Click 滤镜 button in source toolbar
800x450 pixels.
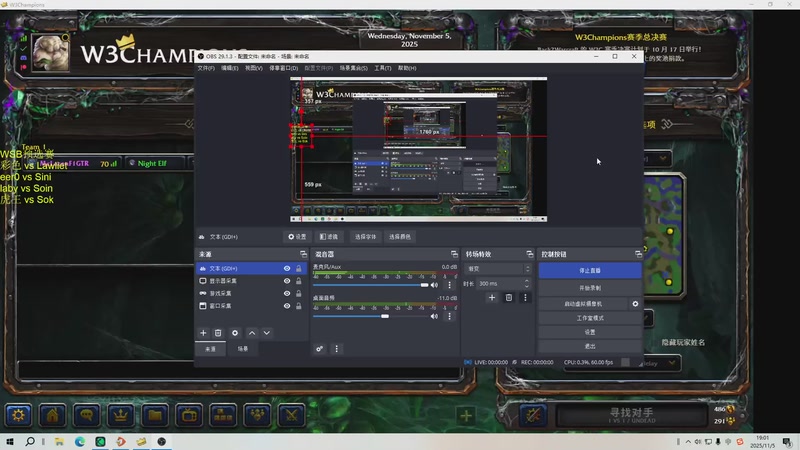point(329,237)
